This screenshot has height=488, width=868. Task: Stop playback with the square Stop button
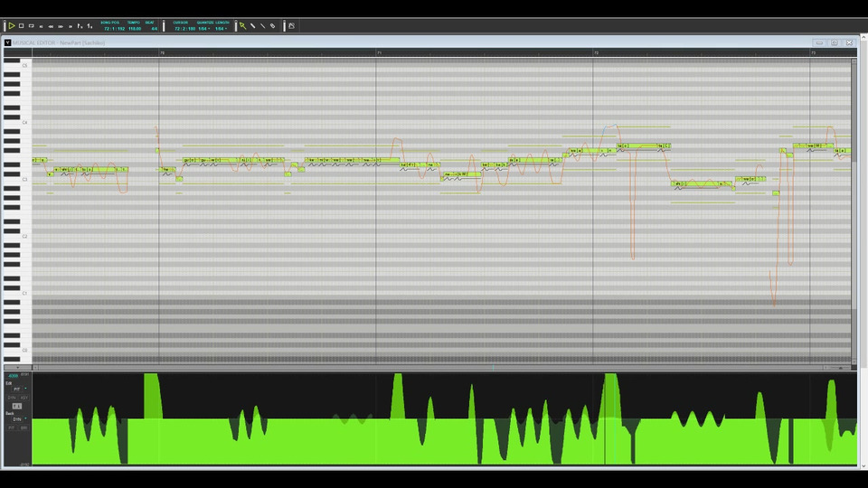click(21, 26)
